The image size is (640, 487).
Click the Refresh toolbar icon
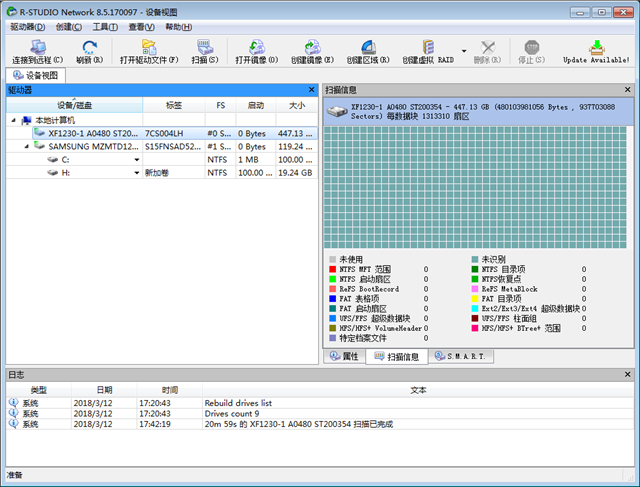(89, 48)
